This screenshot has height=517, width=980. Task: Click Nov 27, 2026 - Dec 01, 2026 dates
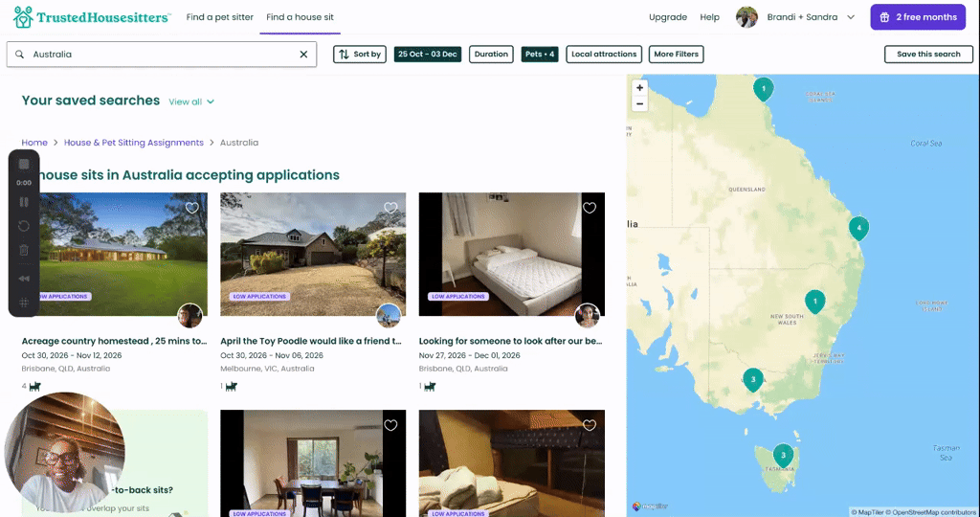click(469, 355)
